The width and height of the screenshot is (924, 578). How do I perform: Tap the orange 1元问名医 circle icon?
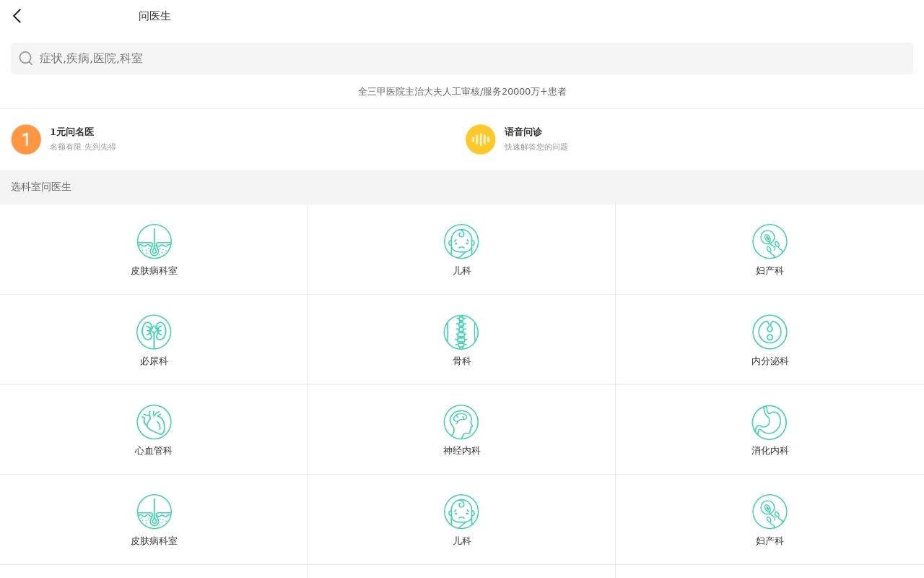tap(26, 139)
